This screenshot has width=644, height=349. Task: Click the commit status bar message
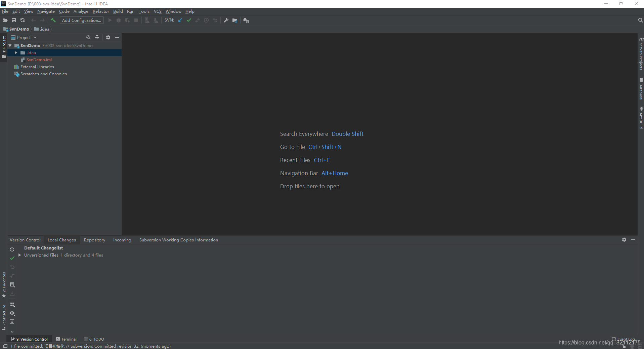tap(91, 346)
